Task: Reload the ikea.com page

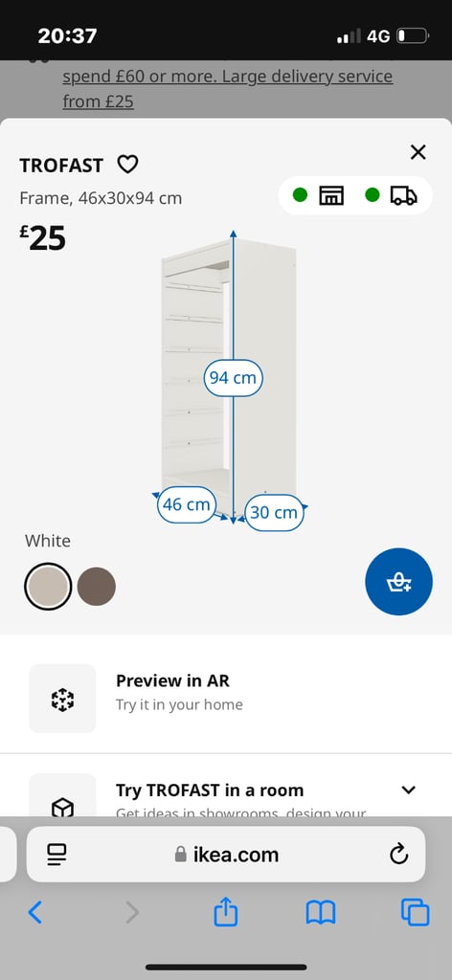Action: pyautogui.click(x=398, y=855)
